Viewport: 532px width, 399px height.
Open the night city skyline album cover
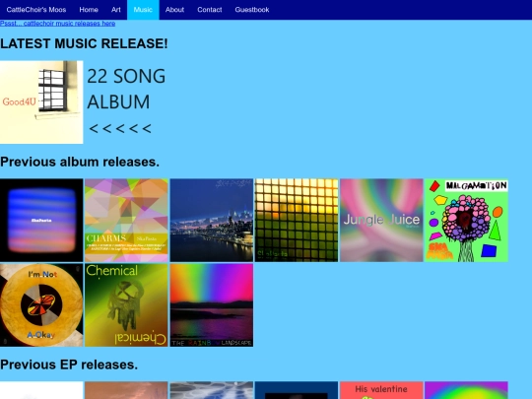click(x=212, y=221)
